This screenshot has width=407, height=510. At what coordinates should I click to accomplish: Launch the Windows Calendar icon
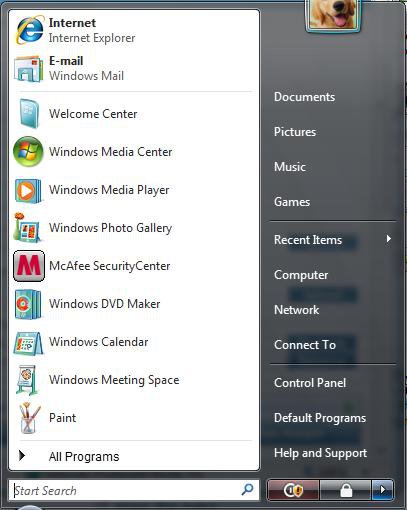point(28,343)
